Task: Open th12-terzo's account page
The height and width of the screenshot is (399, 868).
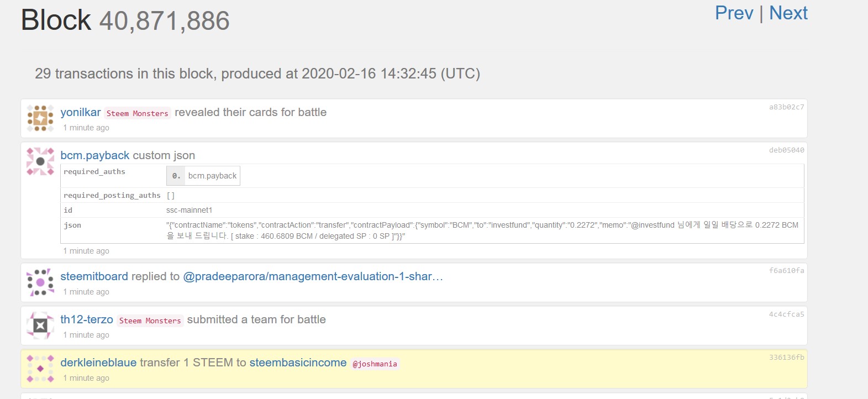Action: click(87, 319)
